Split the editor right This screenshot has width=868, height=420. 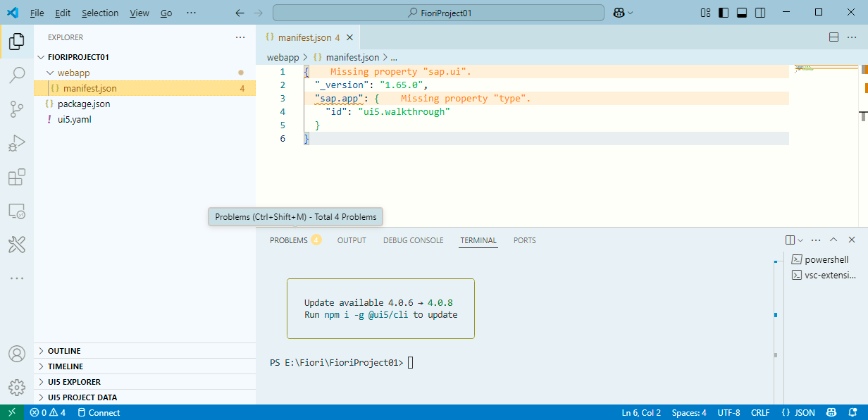click(833, 37)
